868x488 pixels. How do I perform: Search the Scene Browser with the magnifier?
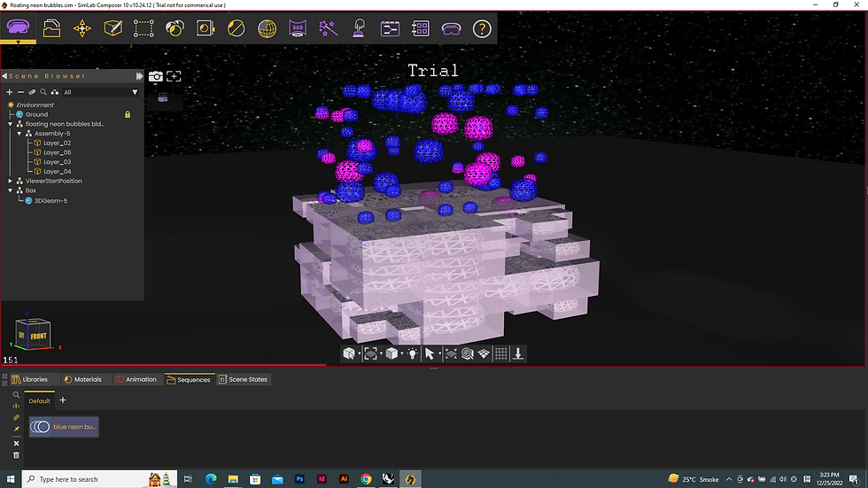coord(43,92)
